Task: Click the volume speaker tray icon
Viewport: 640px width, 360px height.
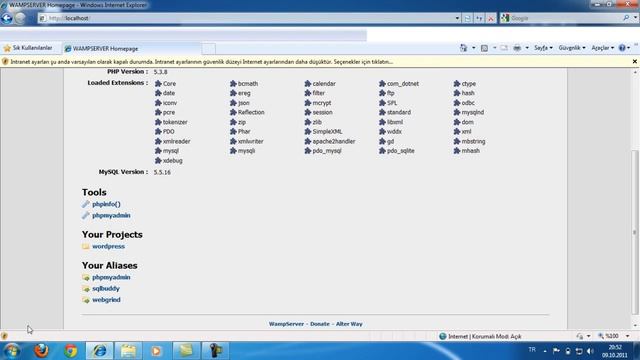Action: tap(590, 351)
